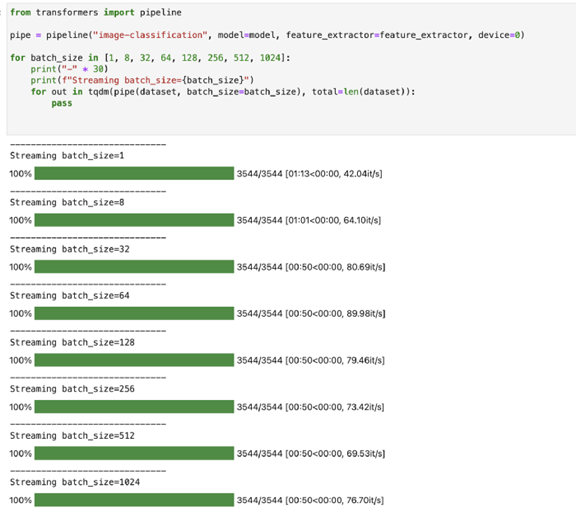Screen dimensions: 576x513
Task: Click the tqdm loop line in code cell
Action: (223, 92)
